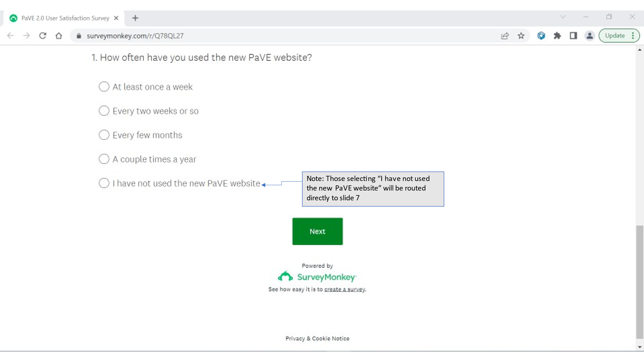Choose 'Every two weeks or so' option
This screenshot has height=362, width=644.
(104, 111)
